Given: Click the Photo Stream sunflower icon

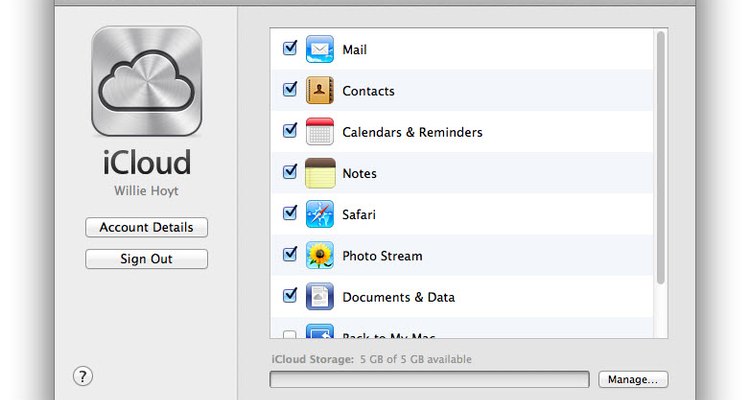Looking at the screenshot, I should [320, 255].
